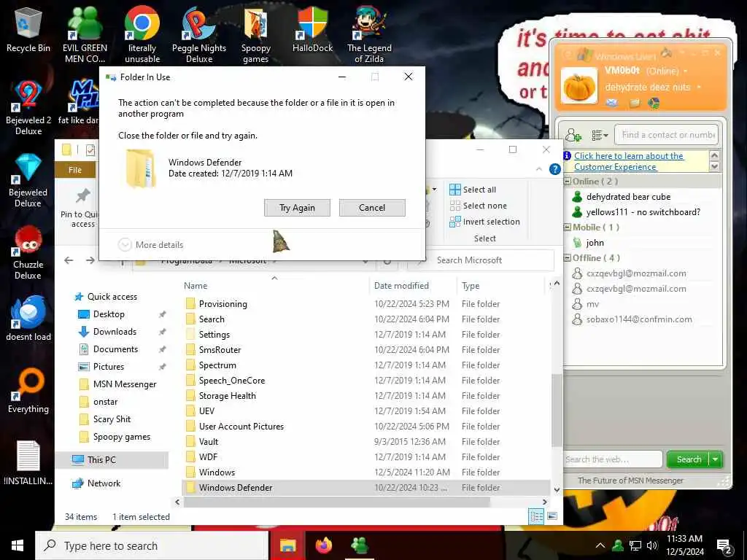This screenshot has height=560, width=747.
Task: Click the network tray icon
Action: pos(635,545)
